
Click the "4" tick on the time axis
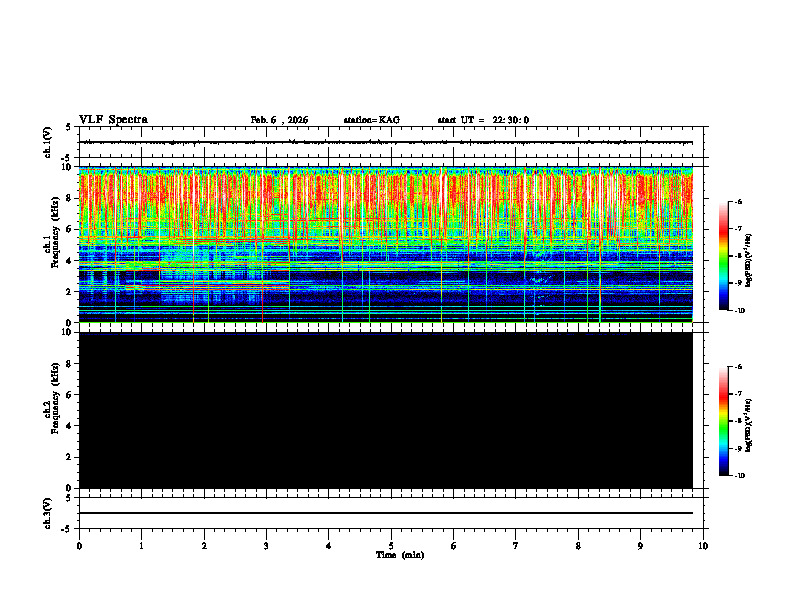coord(329,546)
